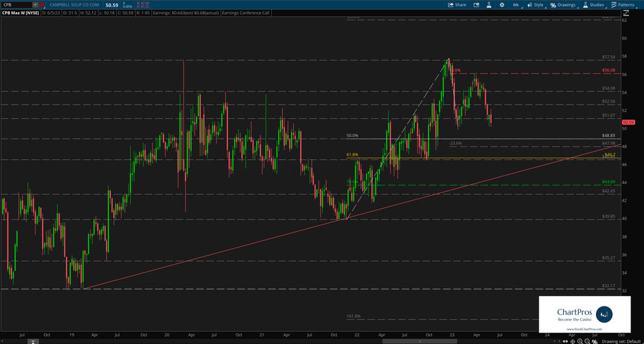Image resolution: width=644 pixels, height=344 pixels.
Task: Open chart settings gear icon
Action: pyautogui.click(x=502, y=5)
